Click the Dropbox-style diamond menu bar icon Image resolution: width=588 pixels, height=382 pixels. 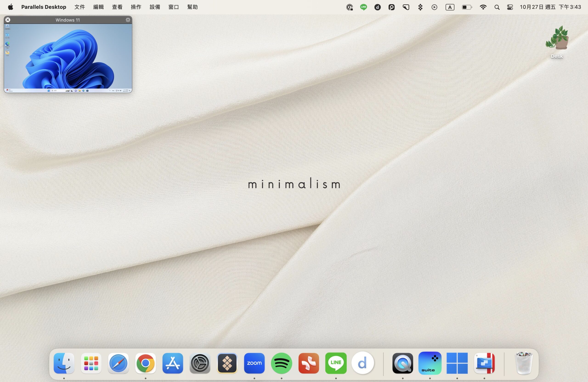pos(420,7)
